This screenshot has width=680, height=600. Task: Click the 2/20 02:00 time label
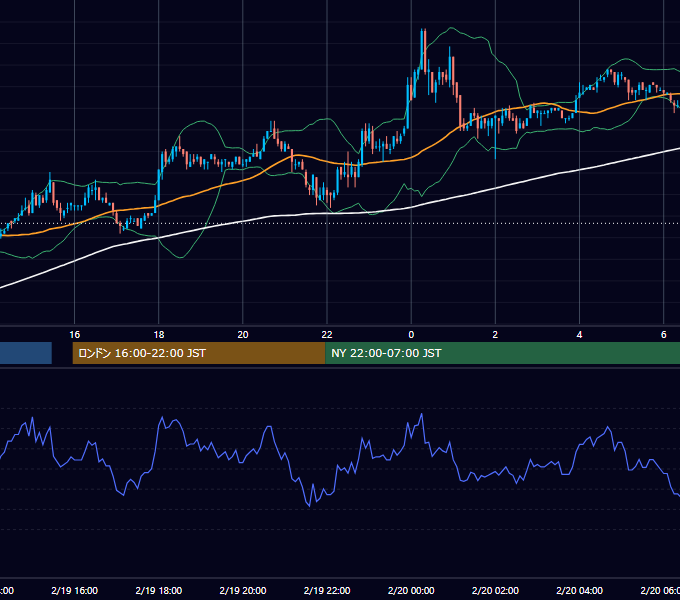[495, 590]
